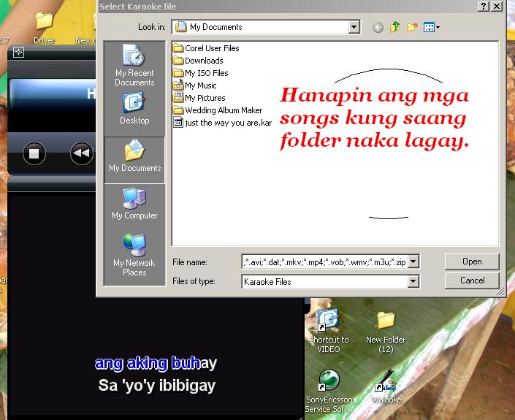Select the Downloads folder

click(x=198, y=61)
